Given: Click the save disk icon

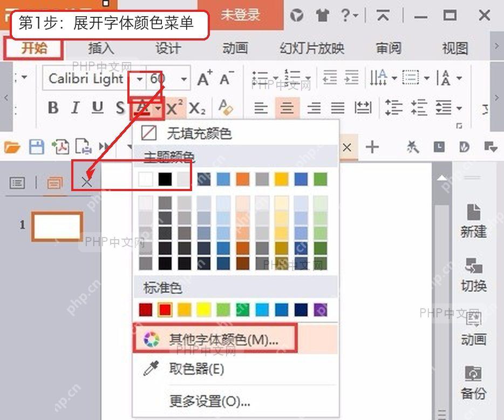Looking at the screenshot, I should [x=37, y=147].
